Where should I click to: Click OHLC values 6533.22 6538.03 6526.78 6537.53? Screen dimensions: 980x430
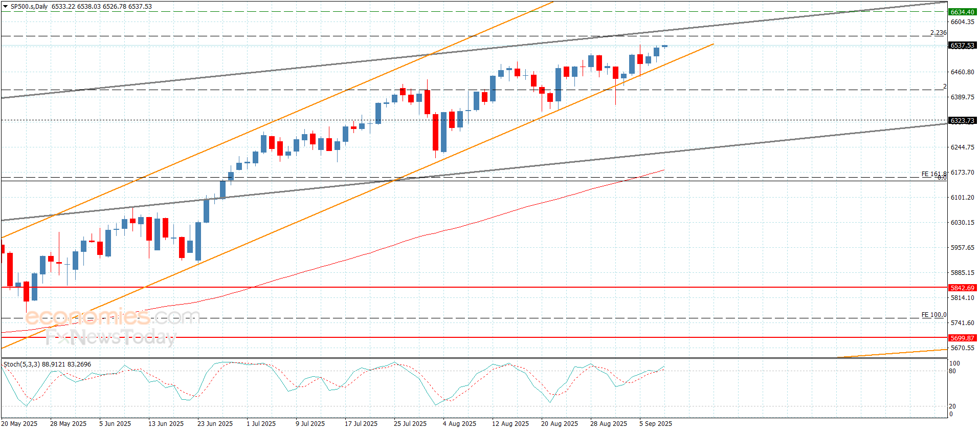click(x=102, y=7)
